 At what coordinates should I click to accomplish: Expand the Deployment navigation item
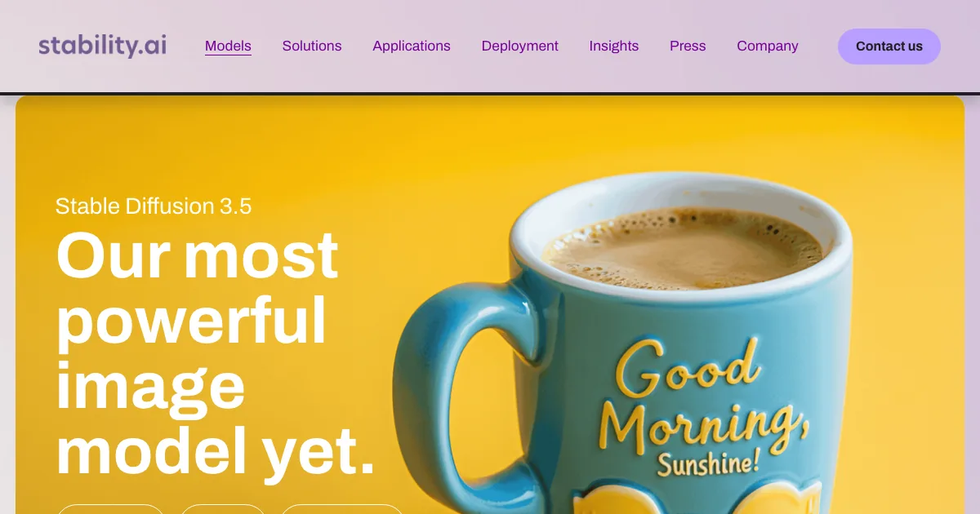point(519,46)
